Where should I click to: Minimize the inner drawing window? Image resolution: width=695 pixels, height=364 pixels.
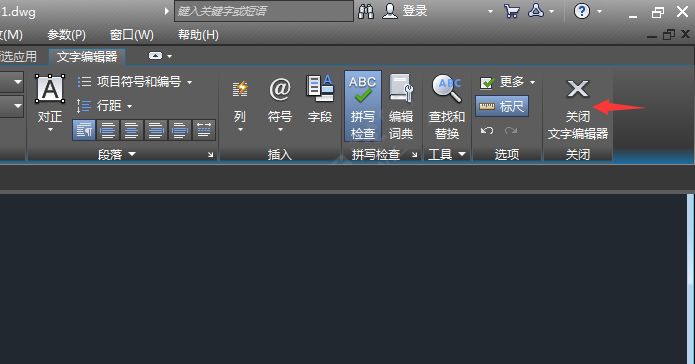[x=652, y=36]
